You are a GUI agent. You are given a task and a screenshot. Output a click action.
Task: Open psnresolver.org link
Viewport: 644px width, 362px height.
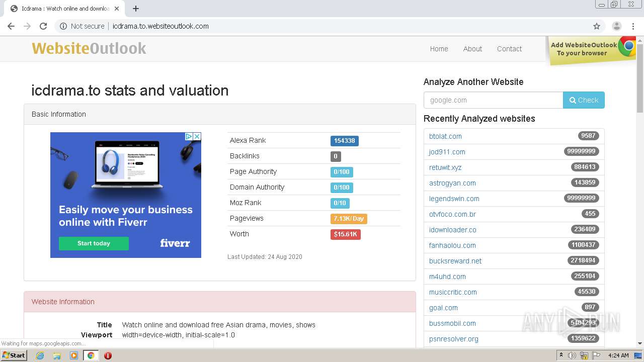[454, 339]
